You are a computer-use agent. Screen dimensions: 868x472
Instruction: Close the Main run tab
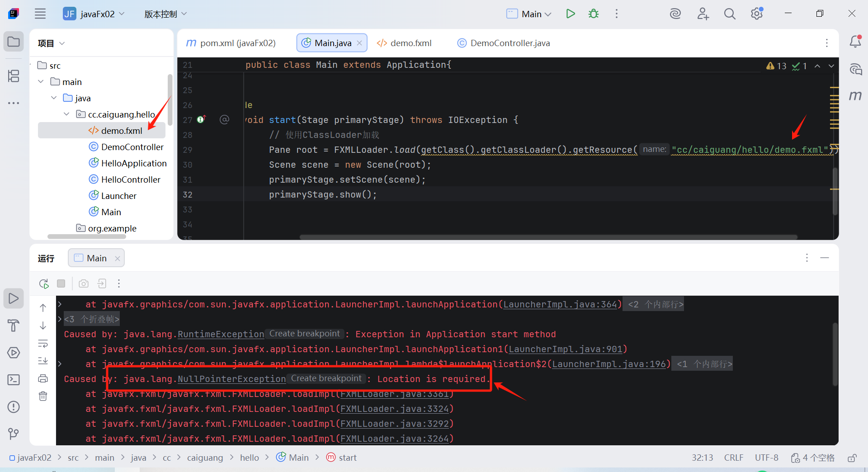pyautogui.click(x=118, y=259)
